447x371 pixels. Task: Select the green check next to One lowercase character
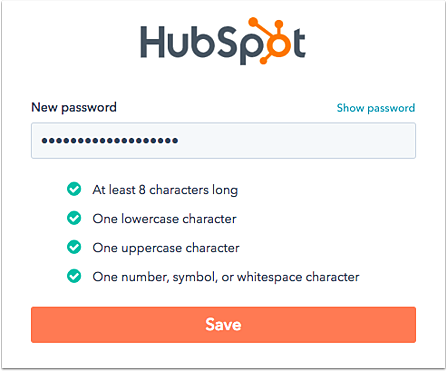74,218
